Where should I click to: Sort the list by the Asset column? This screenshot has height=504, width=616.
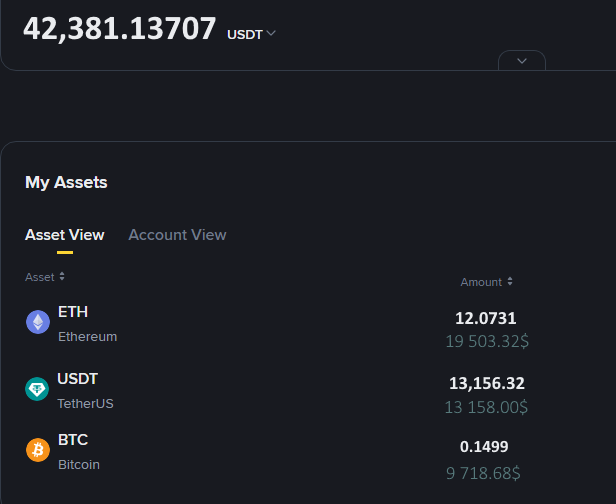click(45, 277)
